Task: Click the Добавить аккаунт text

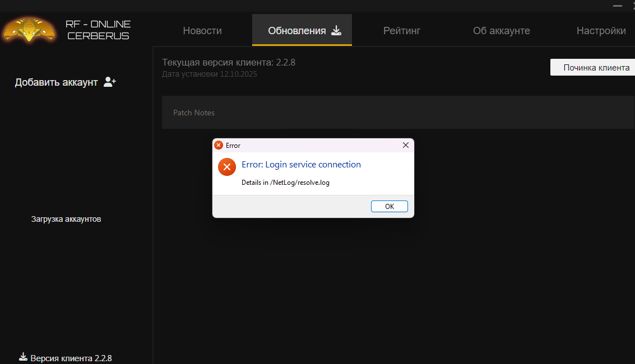Action: (x=56, y=82)
